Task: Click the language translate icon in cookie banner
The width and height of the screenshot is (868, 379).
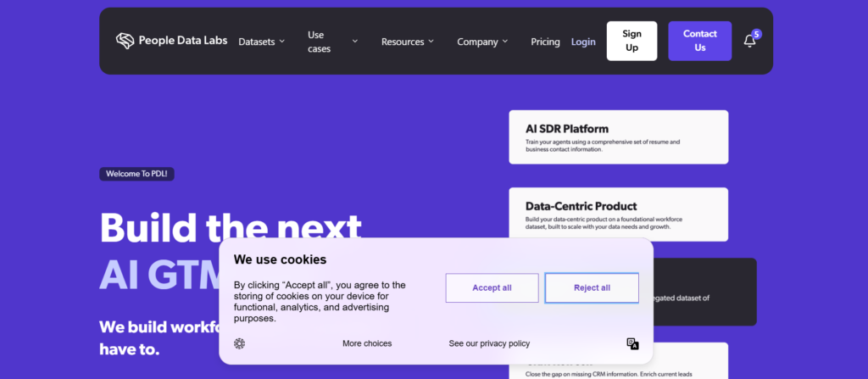Action: pos(632,343)
